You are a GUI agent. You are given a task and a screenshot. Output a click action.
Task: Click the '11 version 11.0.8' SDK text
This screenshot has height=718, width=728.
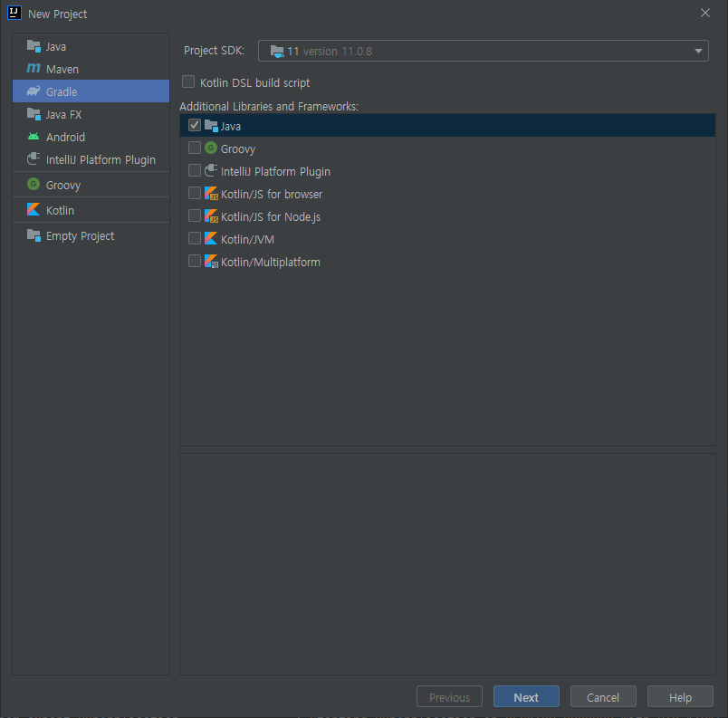pos(330,51)
